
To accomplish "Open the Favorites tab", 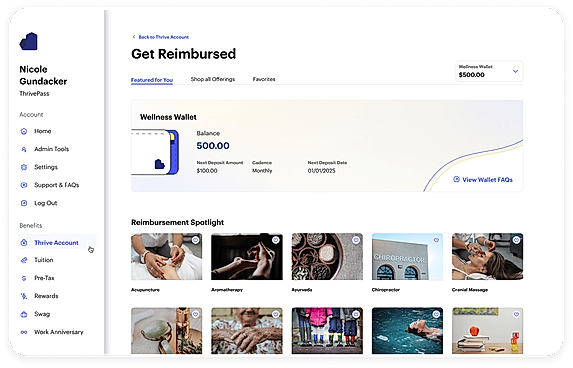I will tap(264, 79).
